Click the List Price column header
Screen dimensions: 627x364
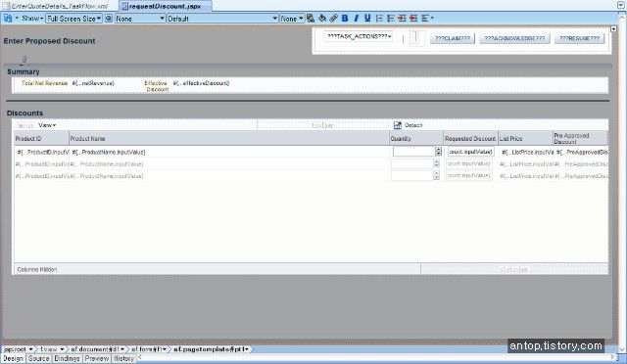tap(525, 138)
